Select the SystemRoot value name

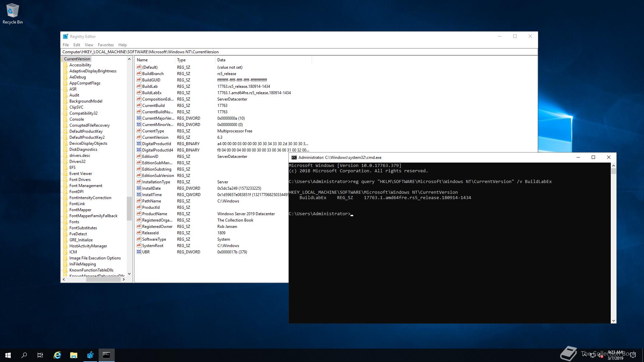153,246
